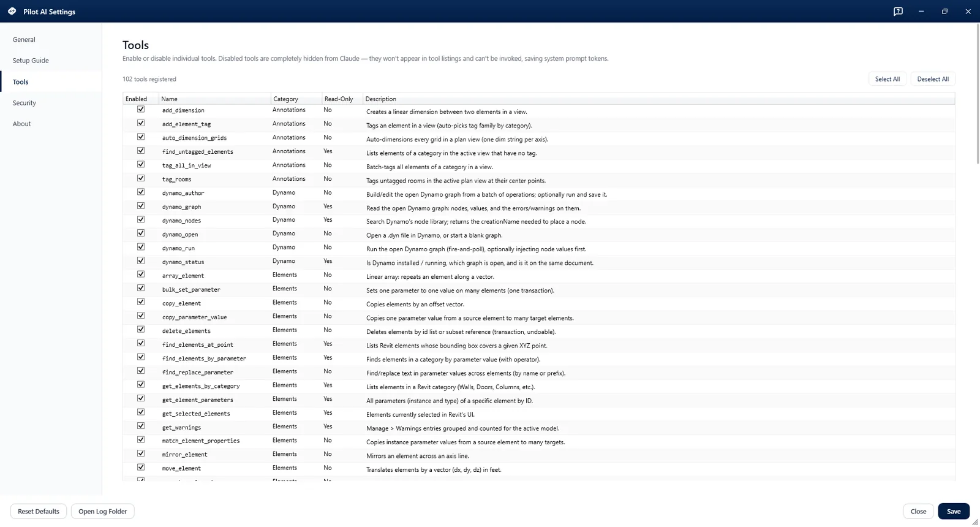Click auto_dimension_grids tool name

point(194,138)
